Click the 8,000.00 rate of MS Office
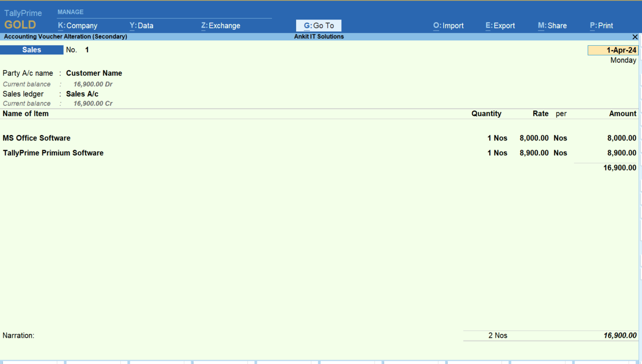This screenshot has height=364, width=642. click(x=534, y=138)
